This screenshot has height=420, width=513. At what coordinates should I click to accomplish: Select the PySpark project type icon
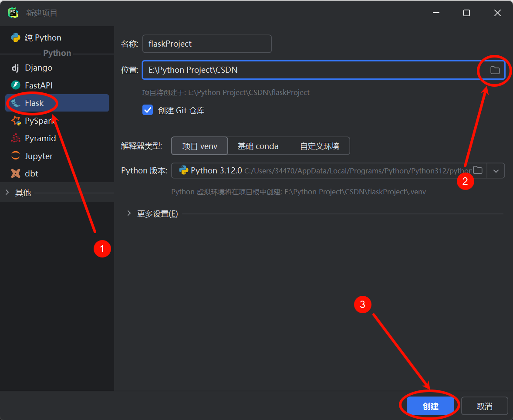pyautogui.click(x=16, y=121)
